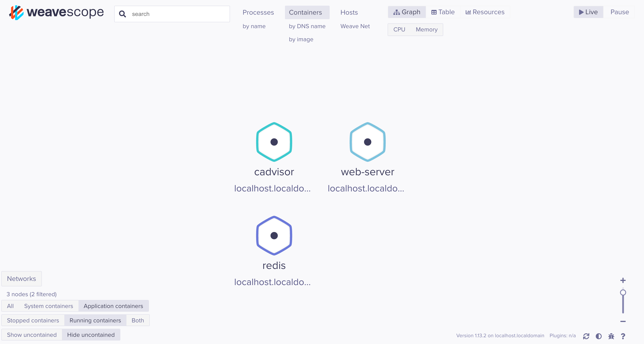
Task: Click the cadvisor node label
Action: click(x=274, y=172)
